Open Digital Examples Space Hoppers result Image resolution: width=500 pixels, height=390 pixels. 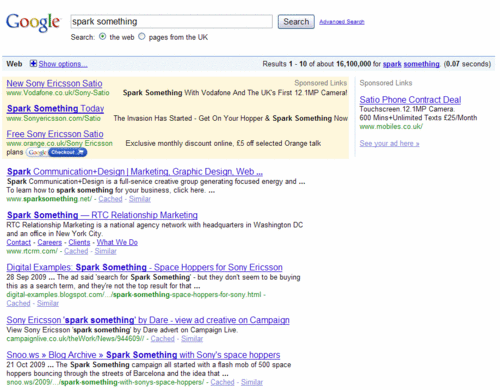[x=144, y=267]
